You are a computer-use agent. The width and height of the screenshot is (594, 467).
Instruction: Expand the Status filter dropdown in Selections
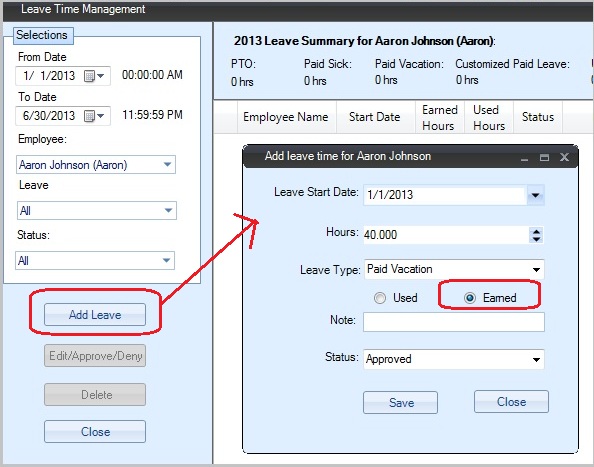pyautogui.click(x=166, y=261)
